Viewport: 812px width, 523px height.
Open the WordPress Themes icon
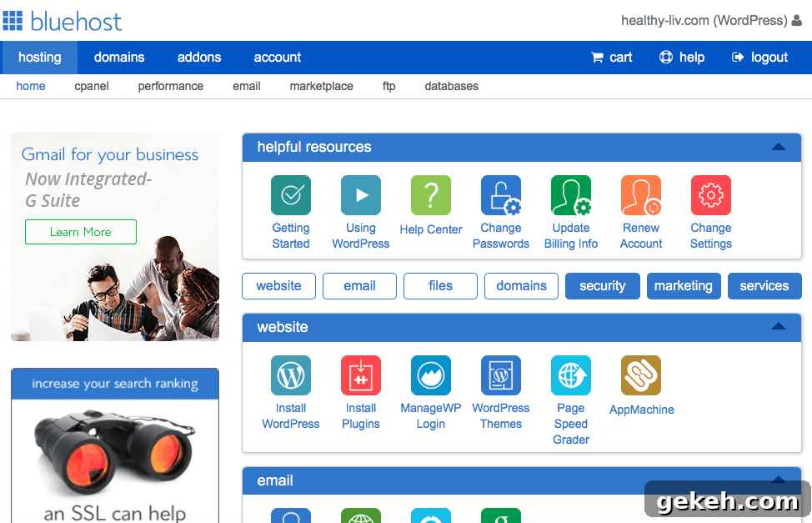501,375
